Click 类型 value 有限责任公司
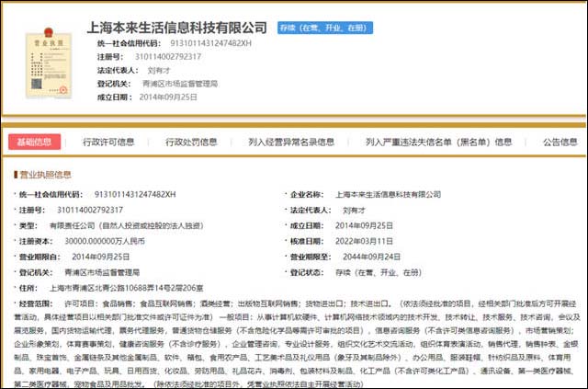 [127, 225]
